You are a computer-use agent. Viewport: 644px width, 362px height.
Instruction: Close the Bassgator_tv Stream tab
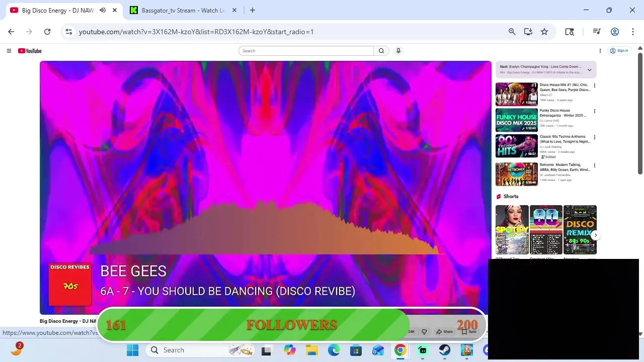click(x=234, y=10)
